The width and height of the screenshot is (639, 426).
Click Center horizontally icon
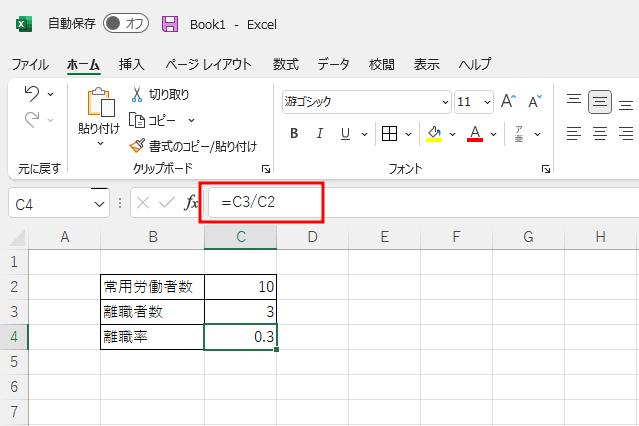[x=600, y=133]
